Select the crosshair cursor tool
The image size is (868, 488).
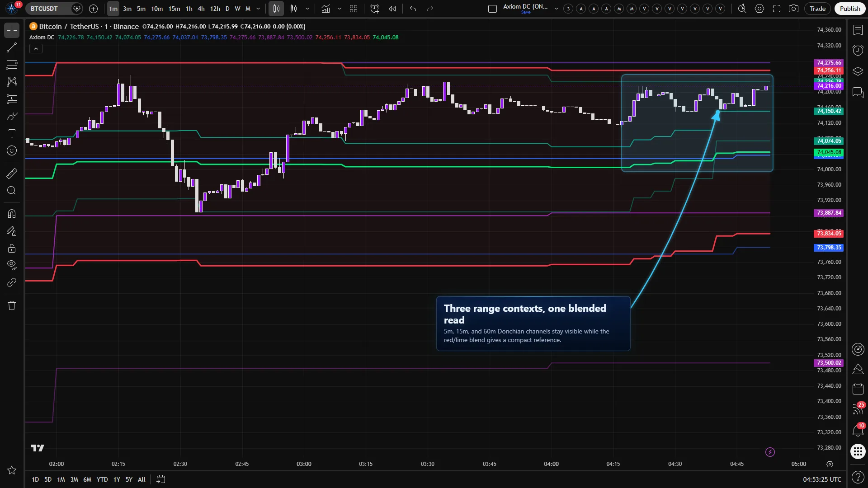pyautogui.click(x=12, y=30)
